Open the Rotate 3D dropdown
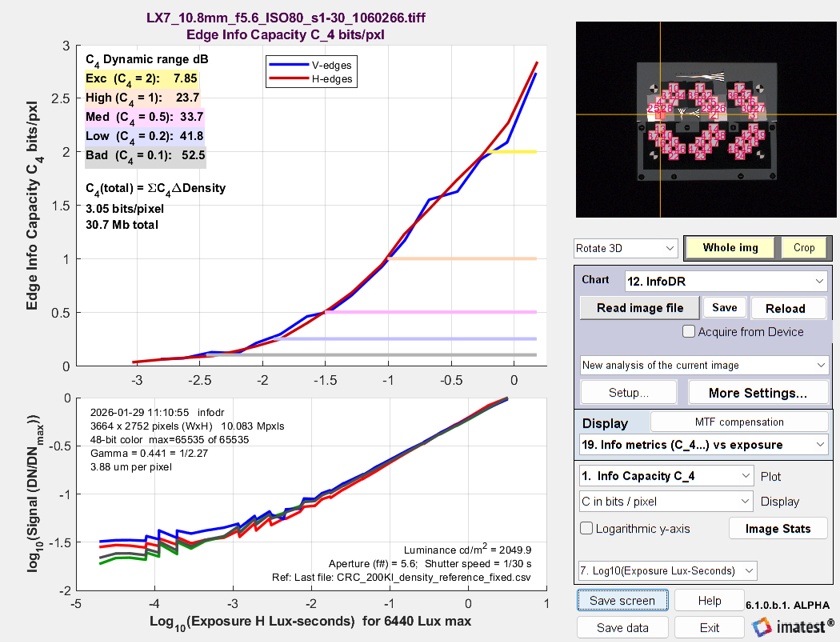Image resolution: width=840 pixels, height=642 pixels. (625, 247)
